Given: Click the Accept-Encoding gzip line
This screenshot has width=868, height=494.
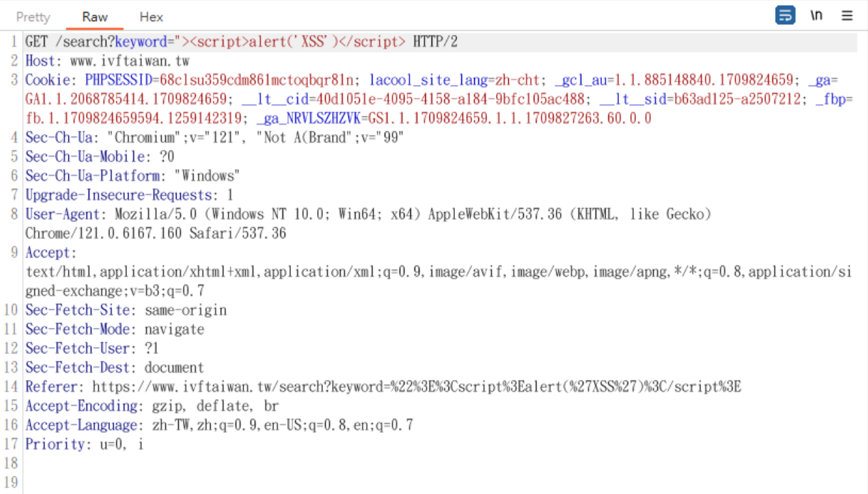Looking at the screenshot, I should (152, 406).
